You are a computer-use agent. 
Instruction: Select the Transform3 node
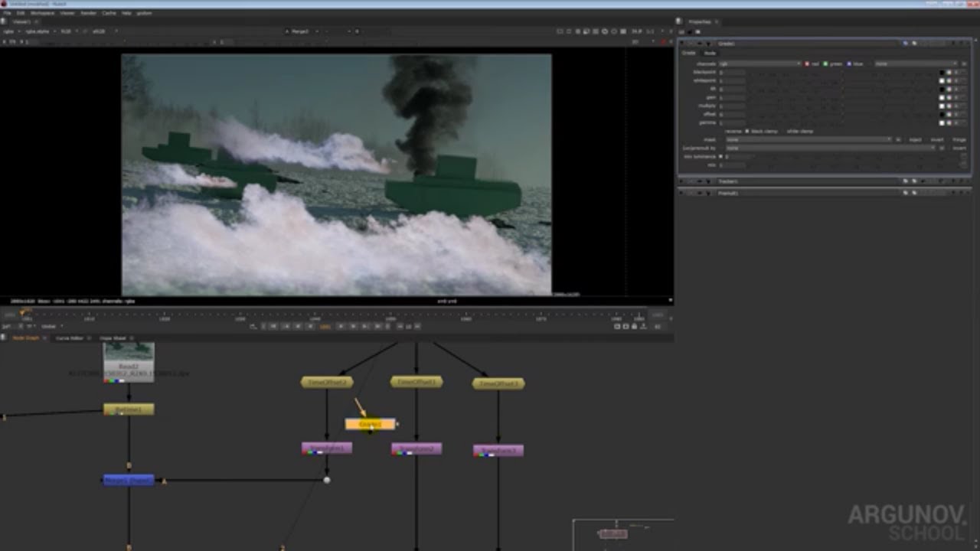(x=498, y=451)
